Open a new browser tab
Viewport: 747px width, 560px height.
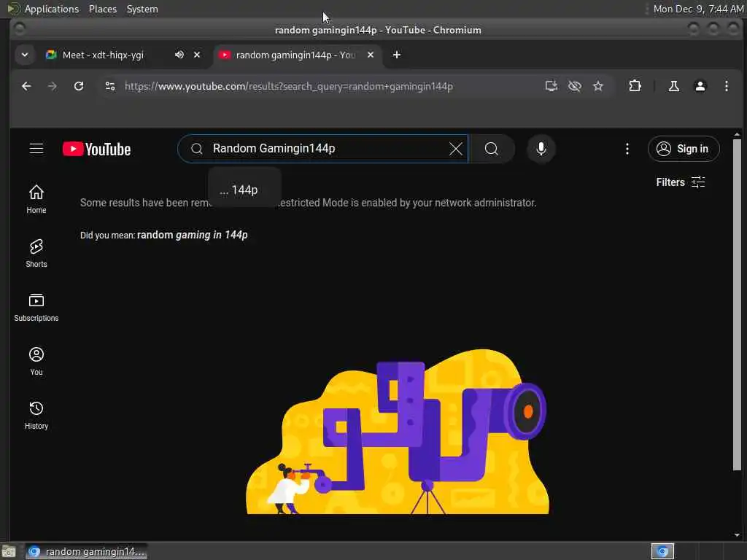[396, 55]
